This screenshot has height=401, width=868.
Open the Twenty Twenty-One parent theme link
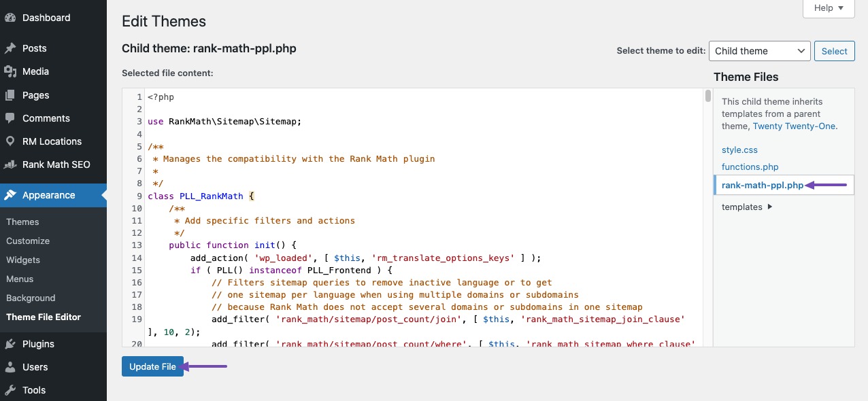point(795,126)
